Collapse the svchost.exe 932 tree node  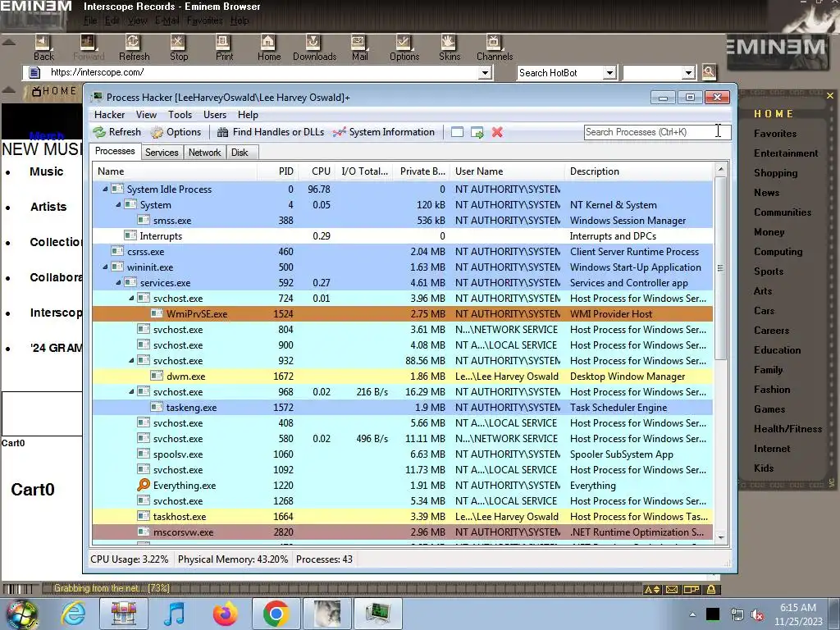pyautogui.click(x=131, y=361)
